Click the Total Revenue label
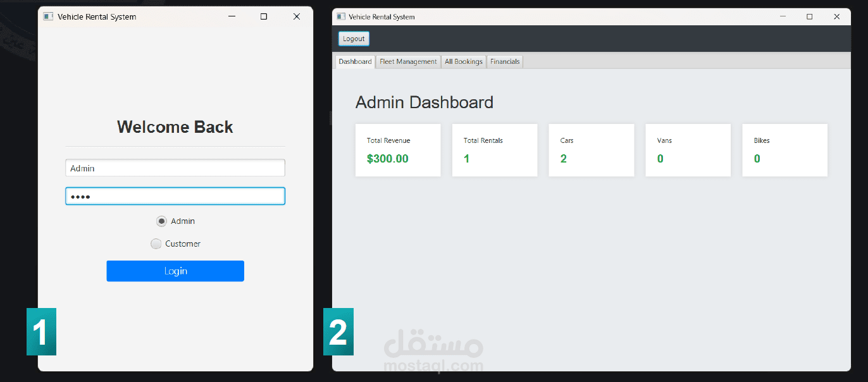Screen dimensions: 868x382 click(388, 140)
